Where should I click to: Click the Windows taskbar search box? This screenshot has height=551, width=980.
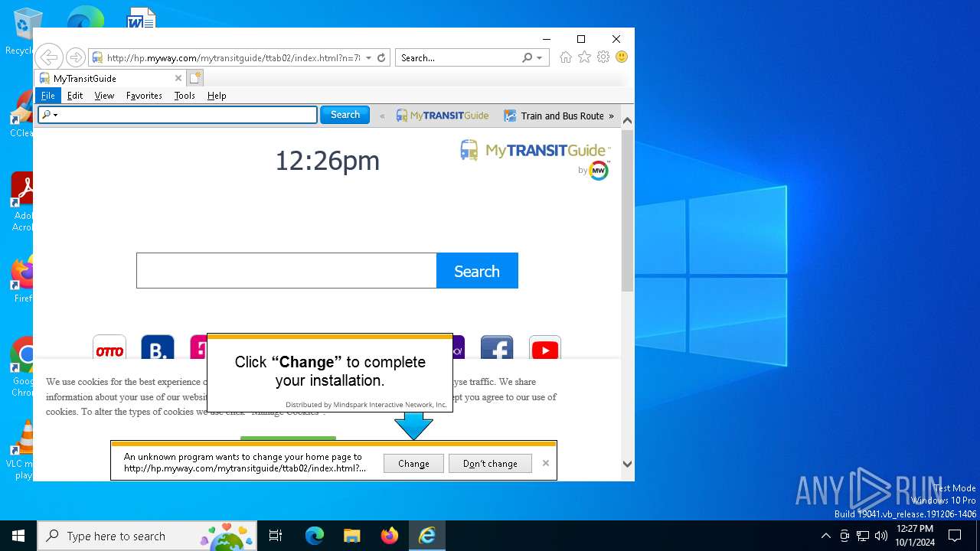coord(147,536)
